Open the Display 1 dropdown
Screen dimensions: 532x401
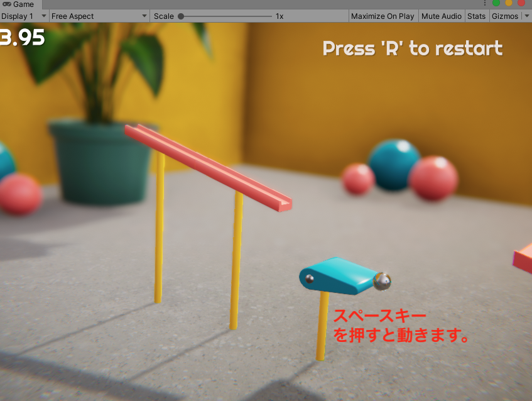click(x=24, y=16)
